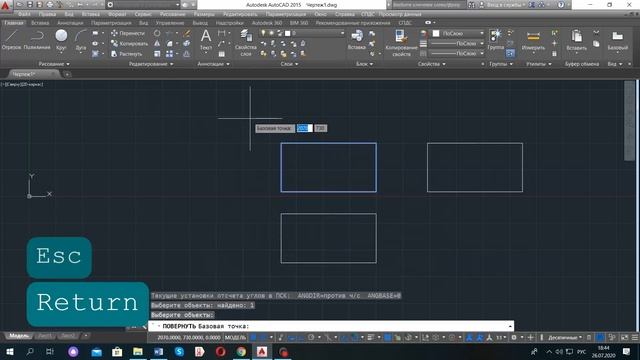Click the Measure (Измерить) tool
The width and height of the screenshot is (640, 360).
coord(533,40)
